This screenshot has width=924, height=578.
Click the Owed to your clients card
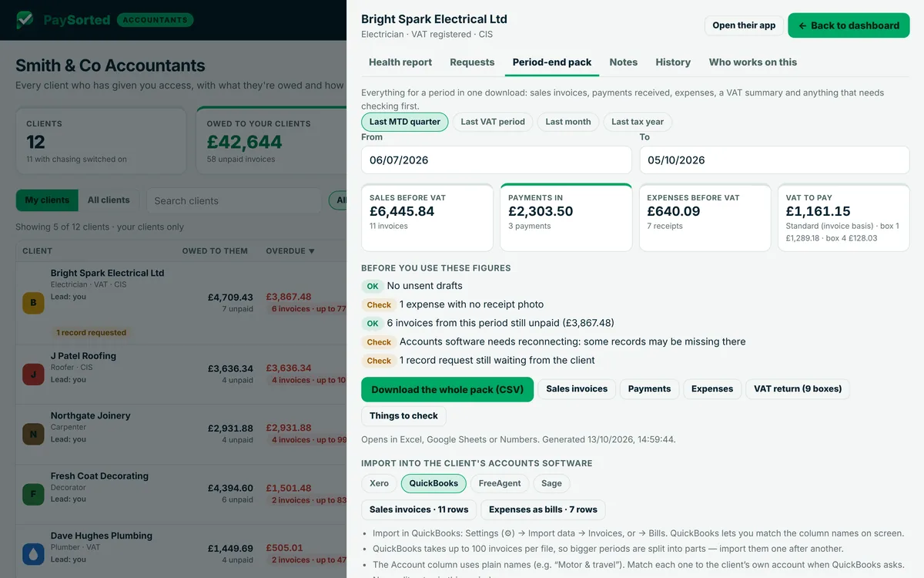click(x=271, y=141)
